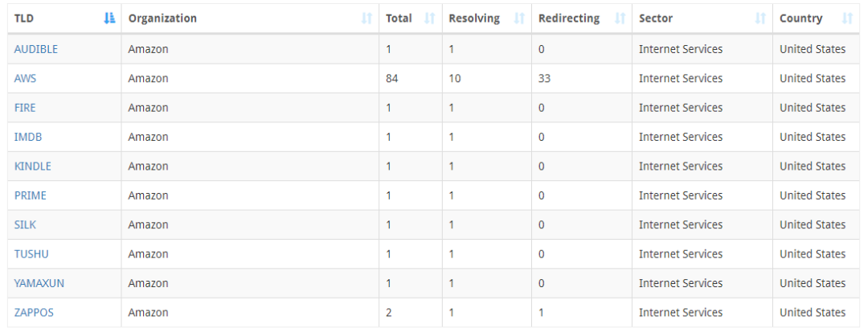
Task: Click the YAMAXUN TLD link
Action: tap(37, 283)
